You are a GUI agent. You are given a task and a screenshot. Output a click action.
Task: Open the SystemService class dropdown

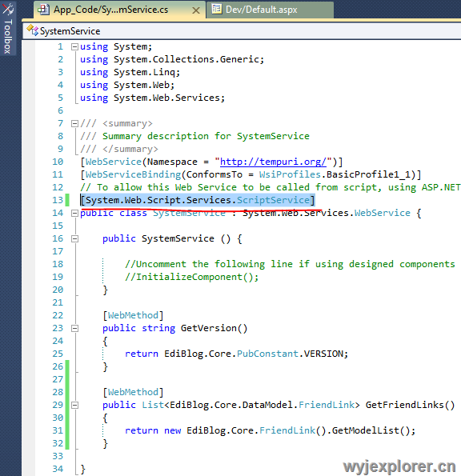click(x=242, y=31)
